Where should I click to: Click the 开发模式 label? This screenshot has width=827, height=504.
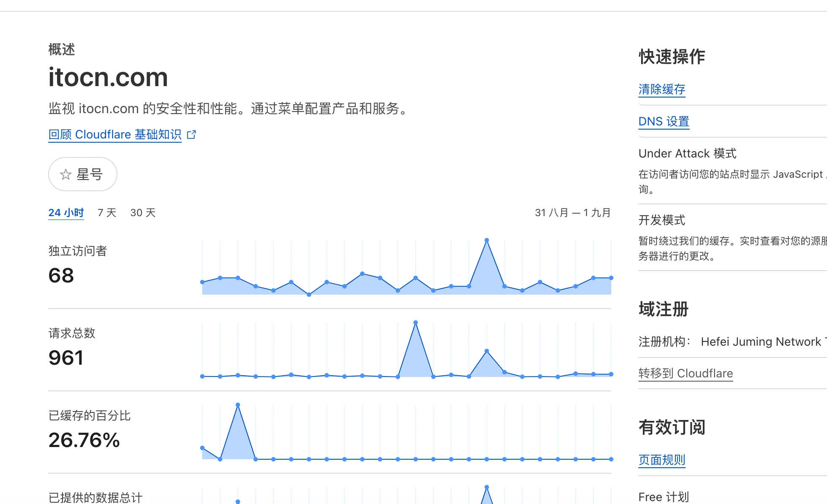click(x=662, y=220)
